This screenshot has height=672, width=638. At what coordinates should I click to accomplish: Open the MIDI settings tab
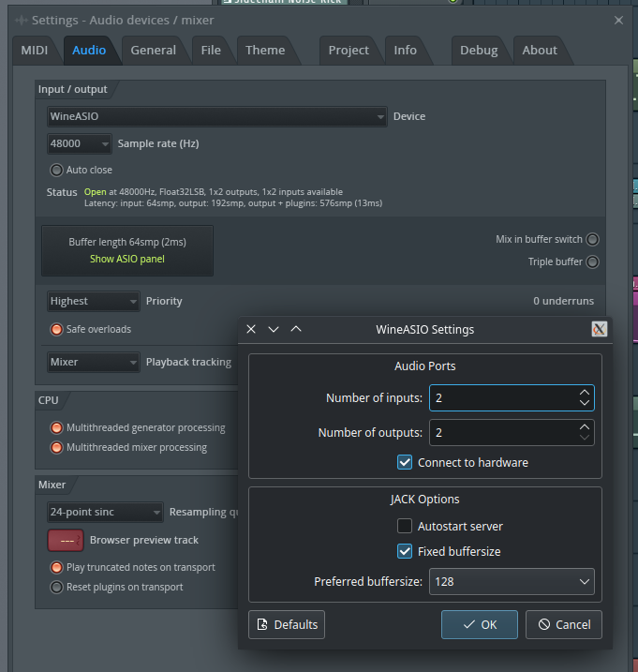(x=35, y=51)
